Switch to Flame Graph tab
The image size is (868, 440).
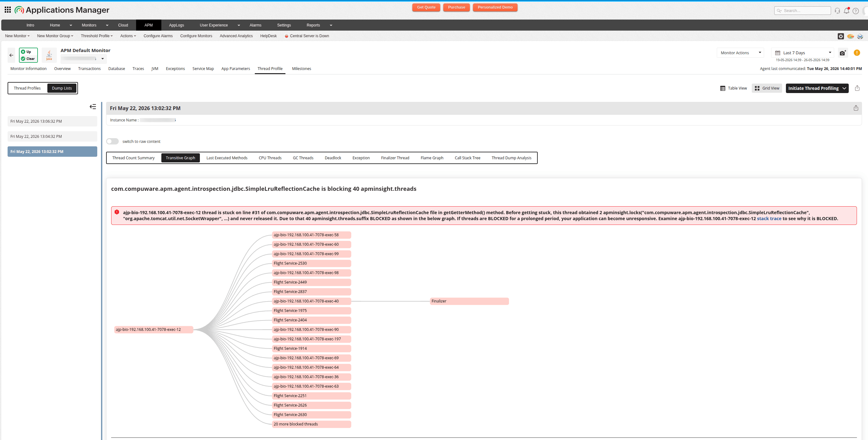pyautogui.click(x=432, y=158)
